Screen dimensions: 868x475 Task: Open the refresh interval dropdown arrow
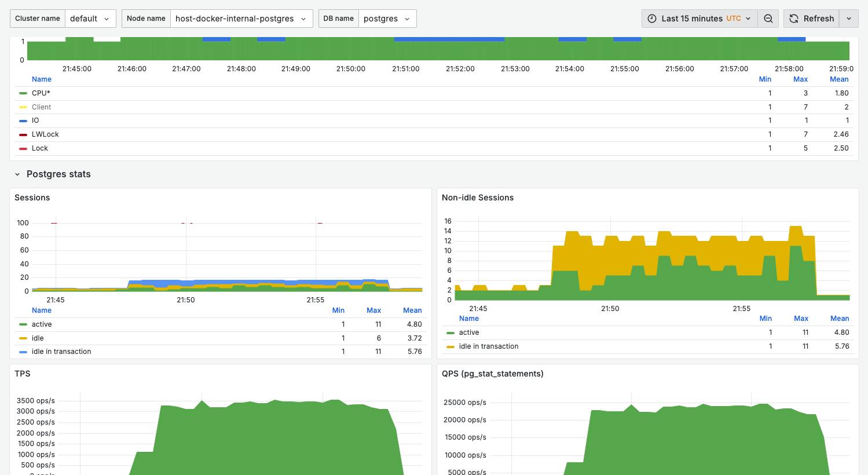point(849,19)
